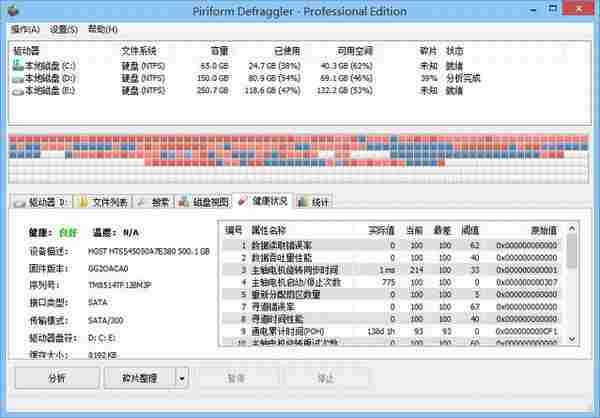600x418 pixels.
Task: Click the GG2OACA0 firmware version value
Action: pos(108,269)
